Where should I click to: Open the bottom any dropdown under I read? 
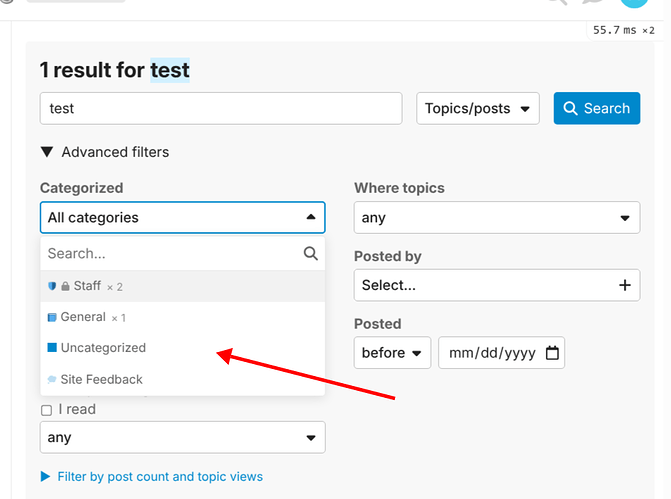pos(183,437)
